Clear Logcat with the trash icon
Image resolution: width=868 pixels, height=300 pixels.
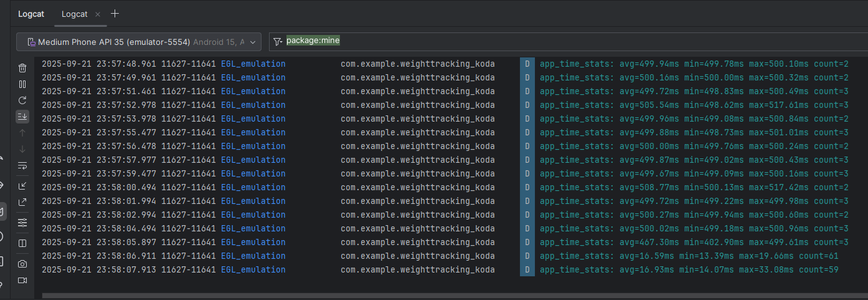(22, 68)
